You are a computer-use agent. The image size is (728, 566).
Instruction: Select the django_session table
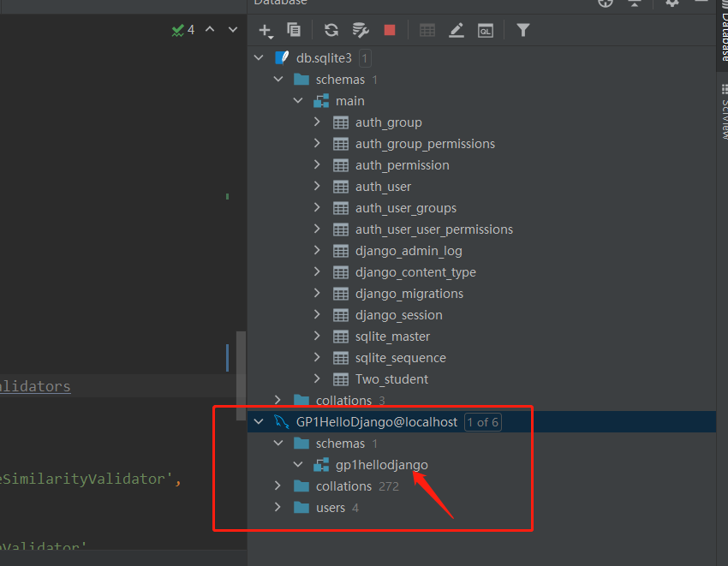399,315
